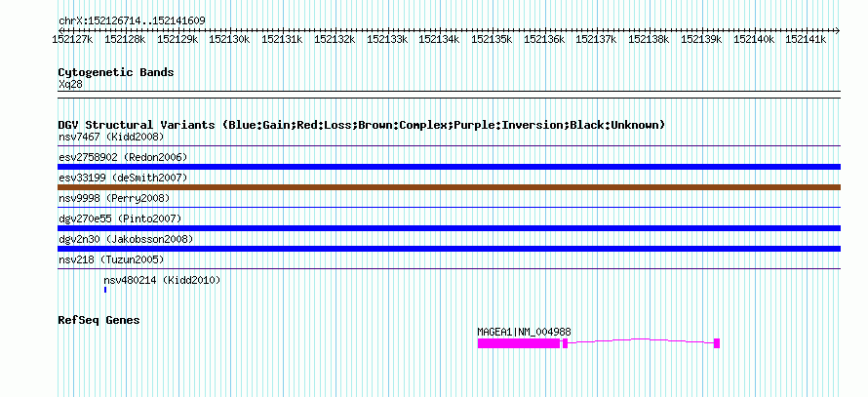The width and height of the screenshot is (868, 397).
Task: Select the Cytogenetic Bands track title
Action: [116, 72]
